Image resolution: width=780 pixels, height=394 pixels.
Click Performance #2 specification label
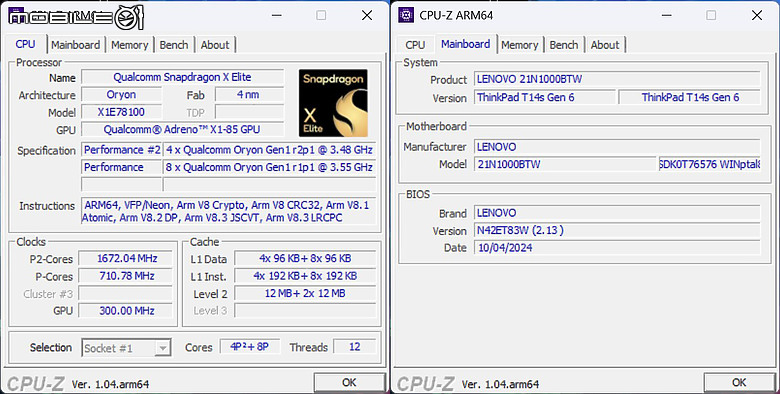point(122,150)
